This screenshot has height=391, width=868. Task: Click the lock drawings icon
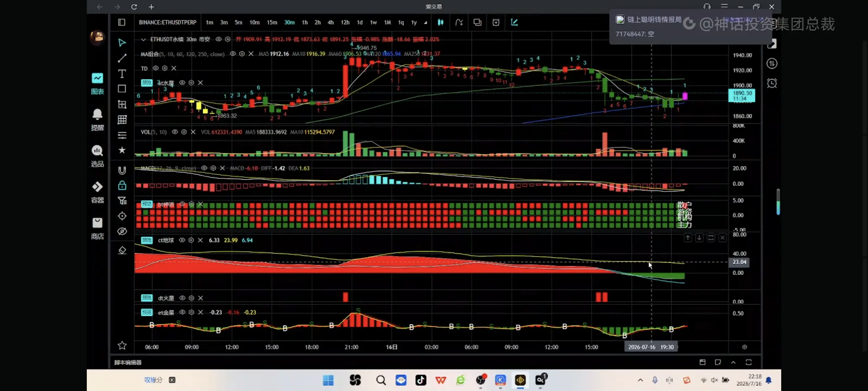click(x=122, y=185)
